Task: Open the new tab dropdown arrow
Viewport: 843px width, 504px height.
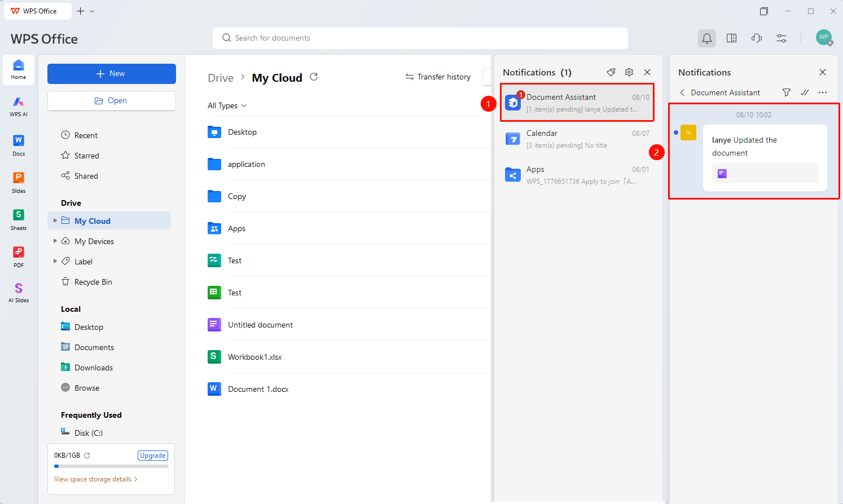Action: [92, 11]
